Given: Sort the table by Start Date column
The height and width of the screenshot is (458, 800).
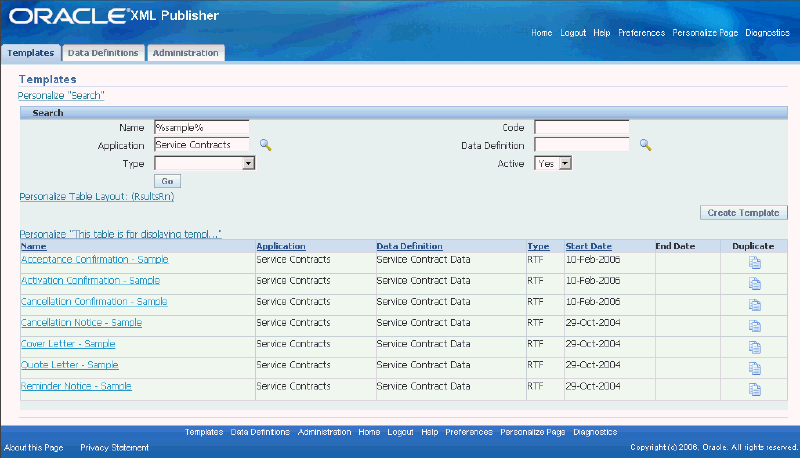Looking at the screenshot, I should (588, 246).
